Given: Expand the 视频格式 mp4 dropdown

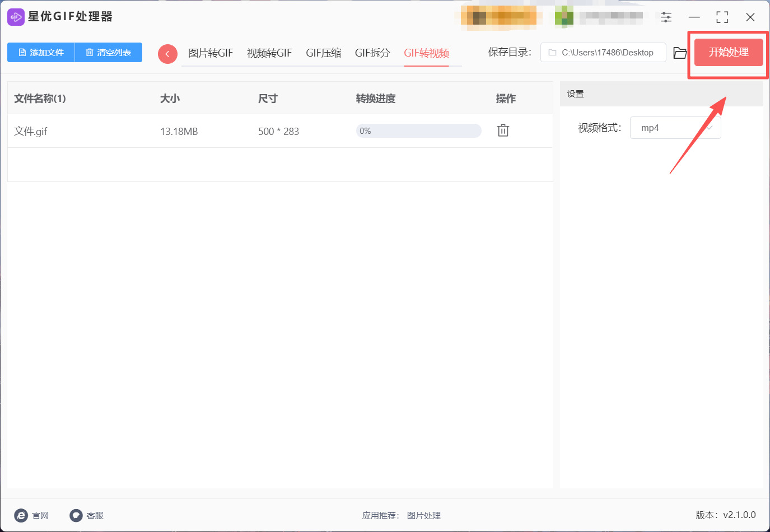Looking at the screenshot, I should coord(675,128).
